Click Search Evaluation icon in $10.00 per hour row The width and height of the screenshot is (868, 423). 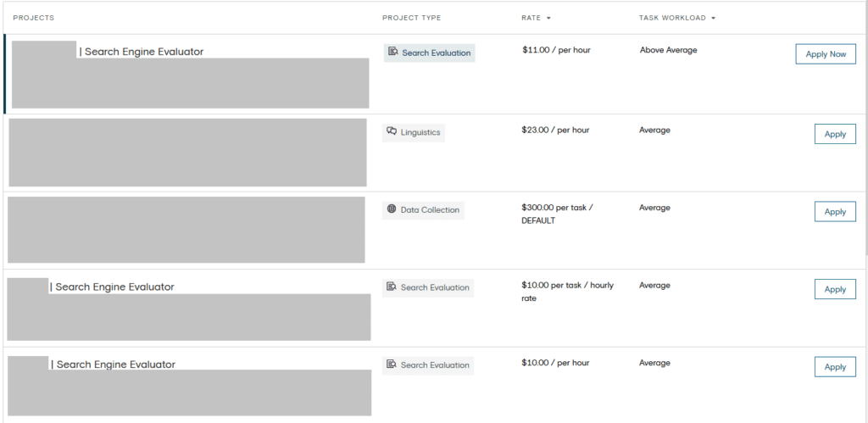tap(392, 365)
